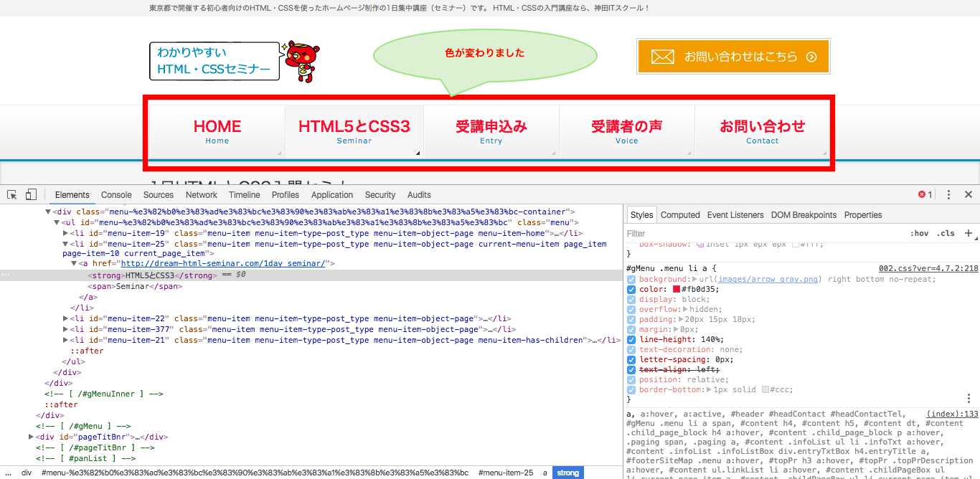Open the Profiles tab
Image resolution: width=980 pixels, height=479 pixels.
click(x=286, y=195)
